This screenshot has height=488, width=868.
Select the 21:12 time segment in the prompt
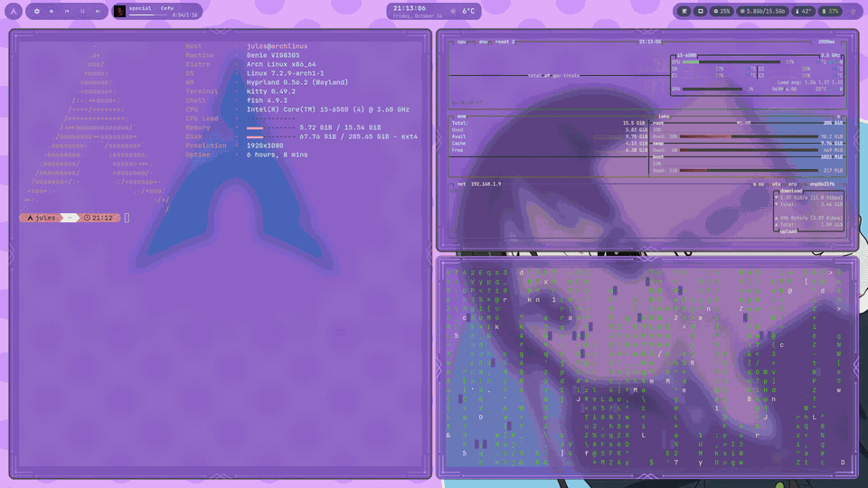click(x=99, y=218)
